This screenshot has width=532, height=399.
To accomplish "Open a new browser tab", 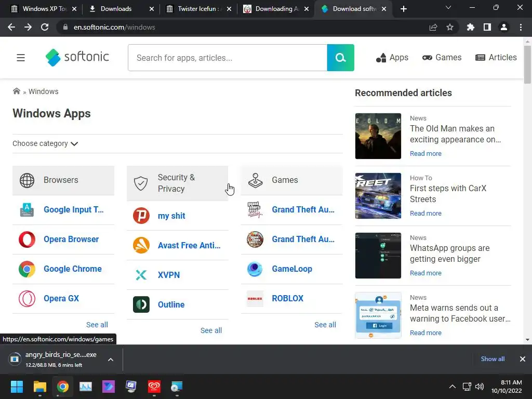I will pos(403,9).
